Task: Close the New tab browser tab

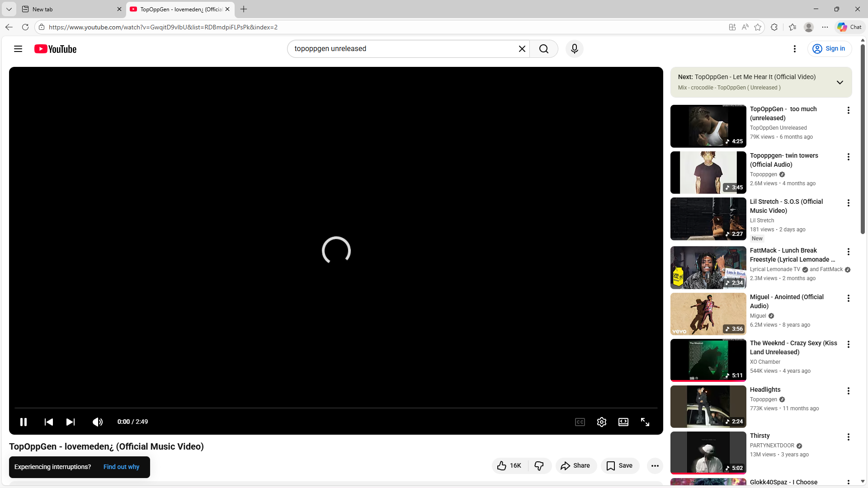Action: click(x=119, y=9)
